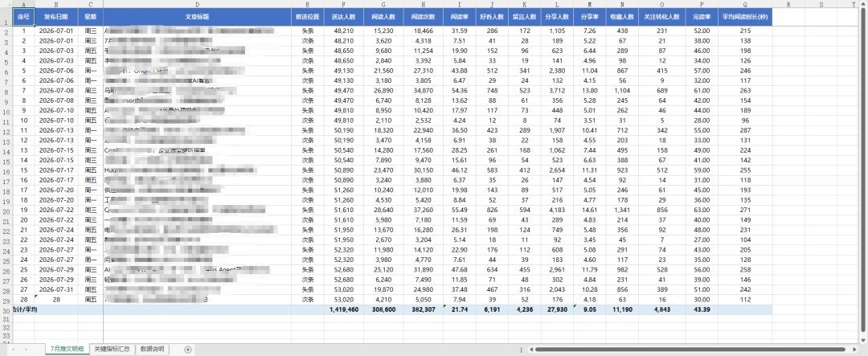This screenshot has width=868, height=356.
Task: Open the 关键指标汇总 sheet tab
Action: [112, 350]
